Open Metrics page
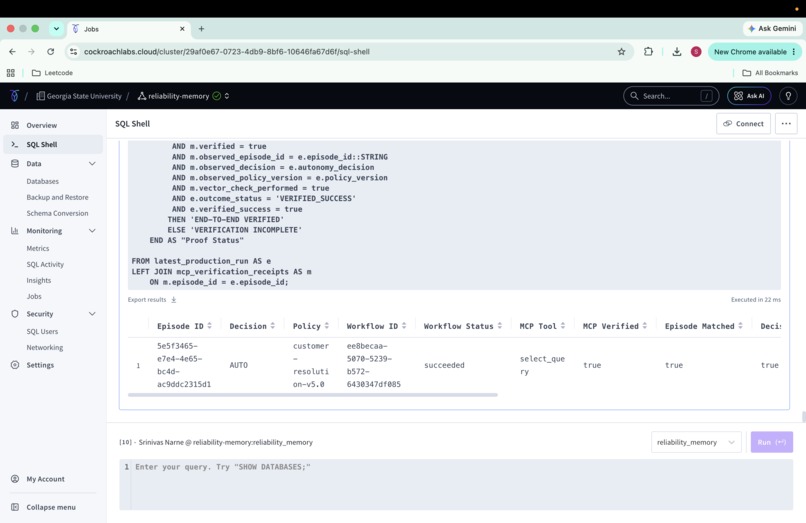 pos(38,248)
